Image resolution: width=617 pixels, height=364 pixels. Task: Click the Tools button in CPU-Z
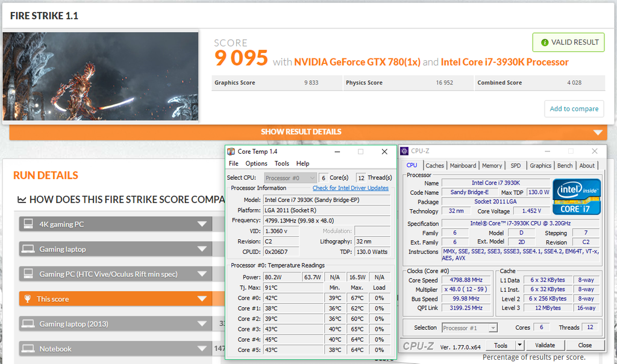tap(501, 345)
